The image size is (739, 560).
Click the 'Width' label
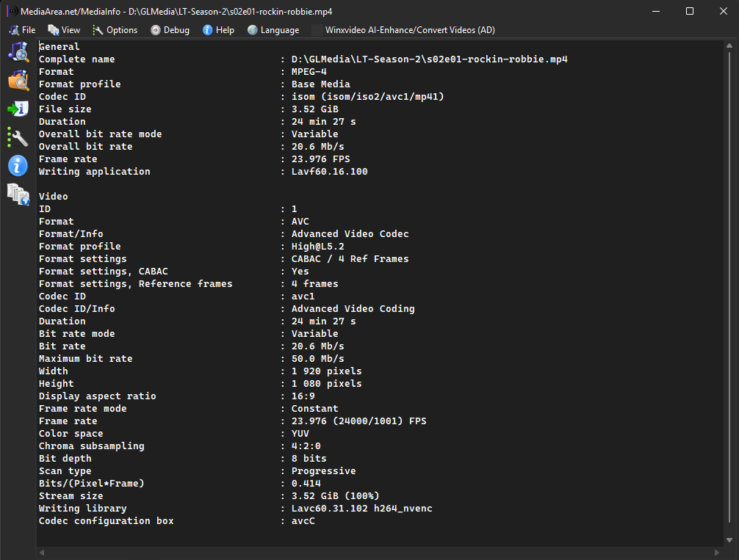[x=53, y=371]
